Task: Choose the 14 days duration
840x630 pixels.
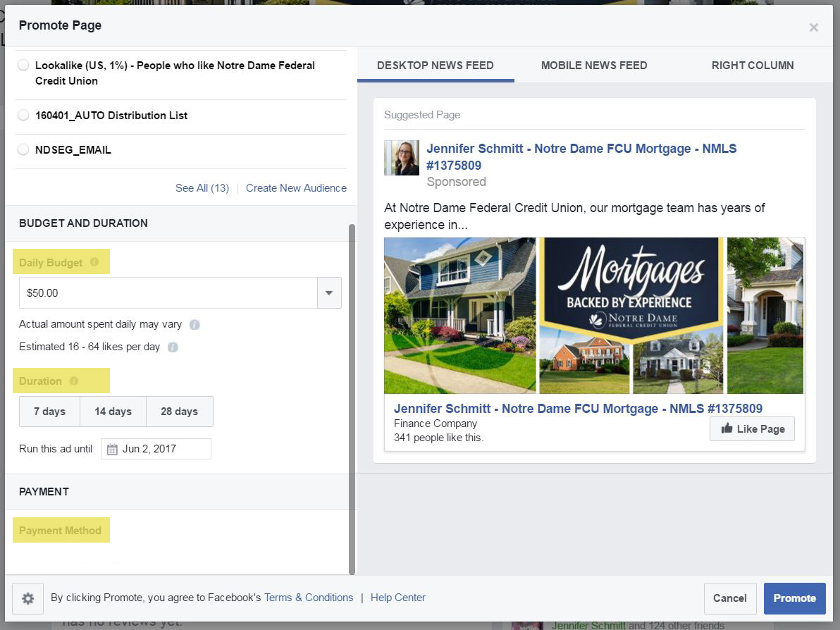Action: click(x=113, y=412)
